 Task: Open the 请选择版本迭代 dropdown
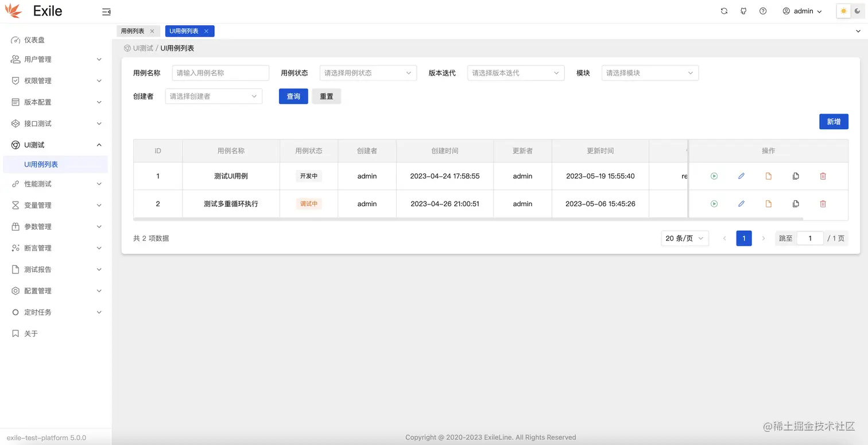tap(515, 73)
